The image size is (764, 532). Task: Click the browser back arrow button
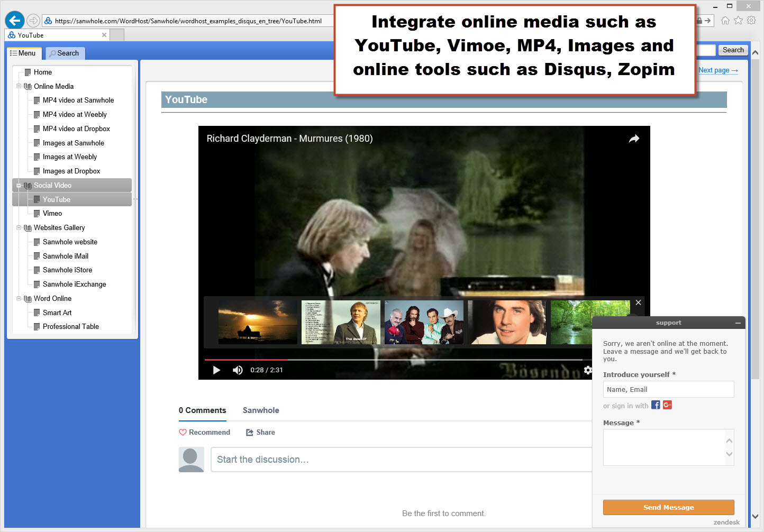pyautogui.click(x=15, y=21)
